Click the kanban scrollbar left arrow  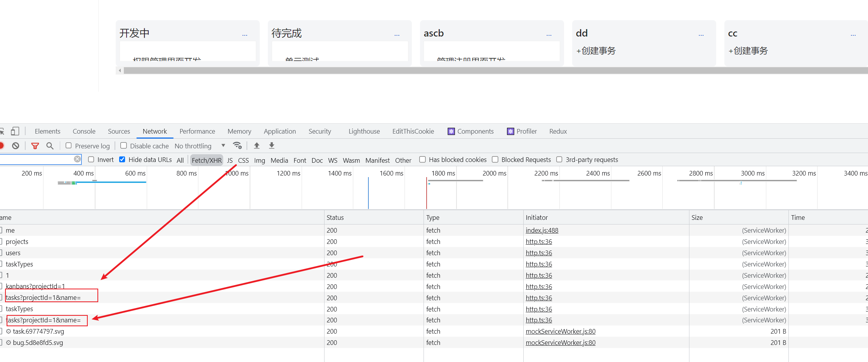(120, 70)
